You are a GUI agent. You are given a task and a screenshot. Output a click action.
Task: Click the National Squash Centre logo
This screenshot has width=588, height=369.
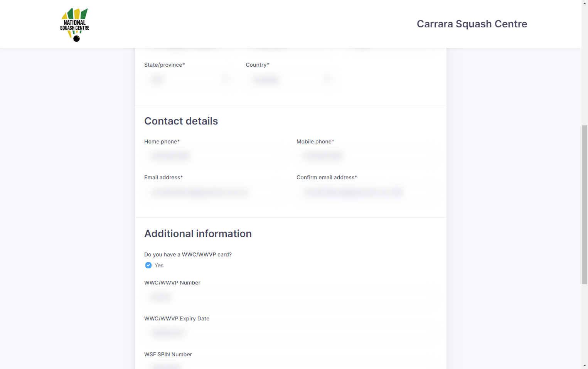(x=75, y=24)
